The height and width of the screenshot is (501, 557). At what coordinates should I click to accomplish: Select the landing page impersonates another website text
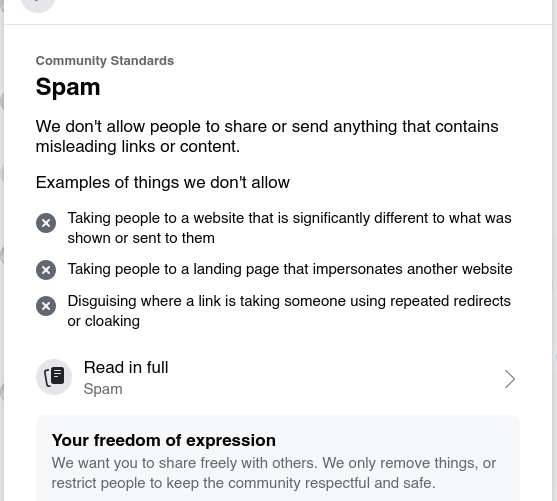point(290,269)
